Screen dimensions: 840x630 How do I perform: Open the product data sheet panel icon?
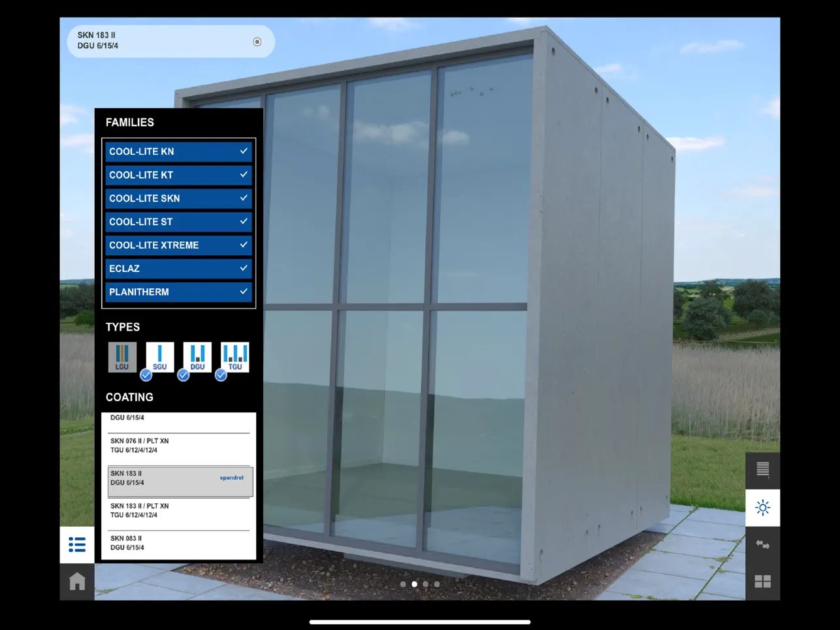click(x=762, y=469)
